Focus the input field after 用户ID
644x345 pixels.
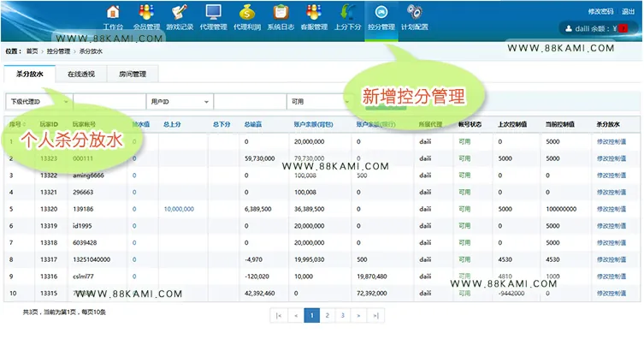(x=250, y=102)
